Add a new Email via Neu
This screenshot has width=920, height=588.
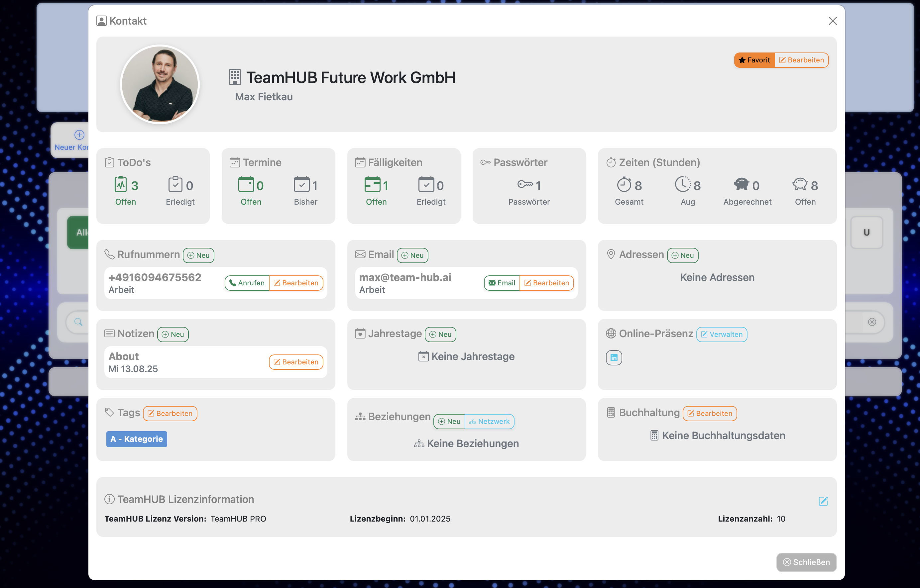click(412, 255)
